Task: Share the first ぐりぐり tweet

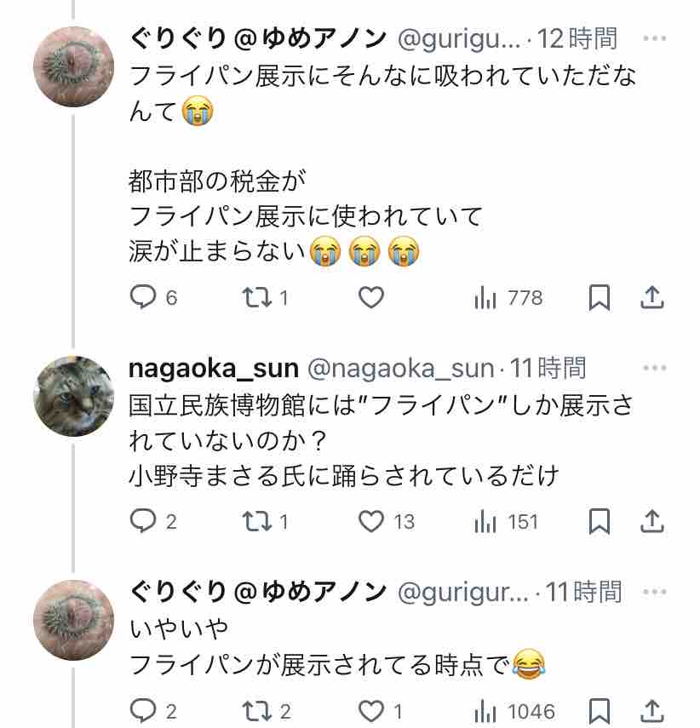Action: (x=651, y=297)
